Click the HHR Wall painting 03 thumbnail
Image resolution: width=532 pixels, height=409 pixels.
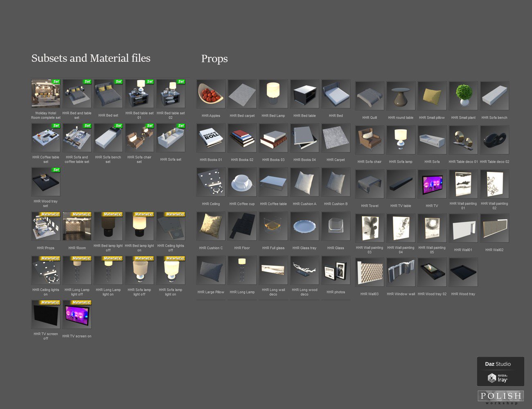click(x=370, y=228)
